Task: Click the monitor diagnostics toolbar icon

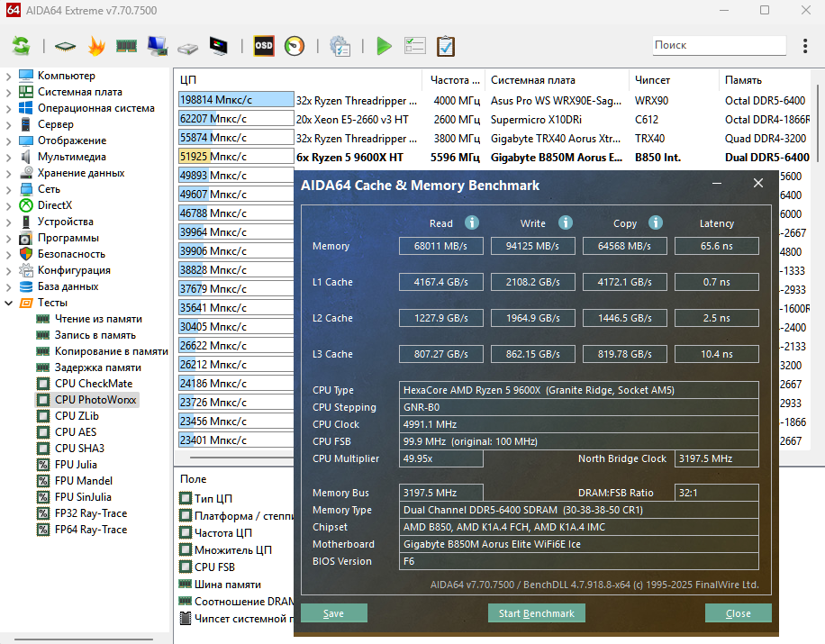Action: tap(218, 45)
